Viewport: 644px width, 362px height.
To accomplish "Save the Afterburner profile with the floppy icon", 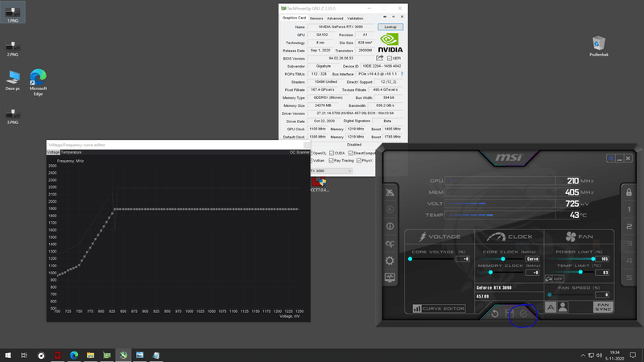I will pyautogui.click(x=510, y=314).
